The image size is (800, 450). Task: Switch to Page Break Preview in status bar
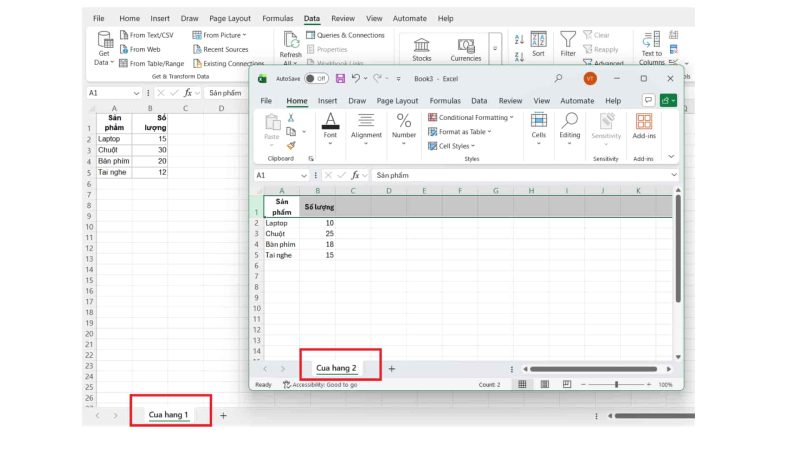tap(567, 384)
